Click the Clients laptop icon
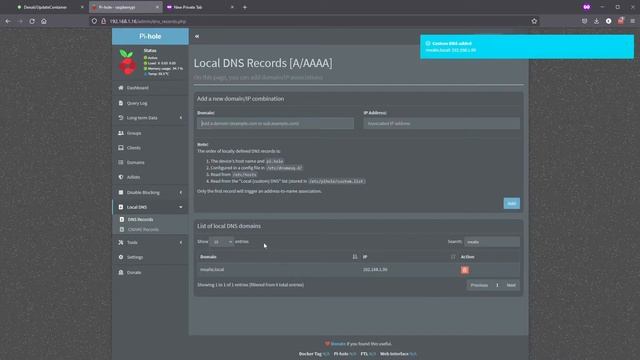 click(x=121, y=148)
